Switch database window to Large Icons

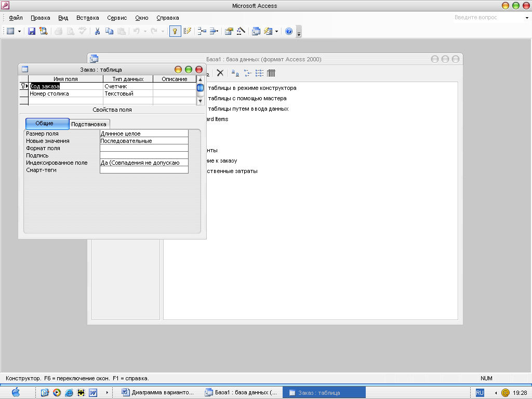tap(235, 73)
